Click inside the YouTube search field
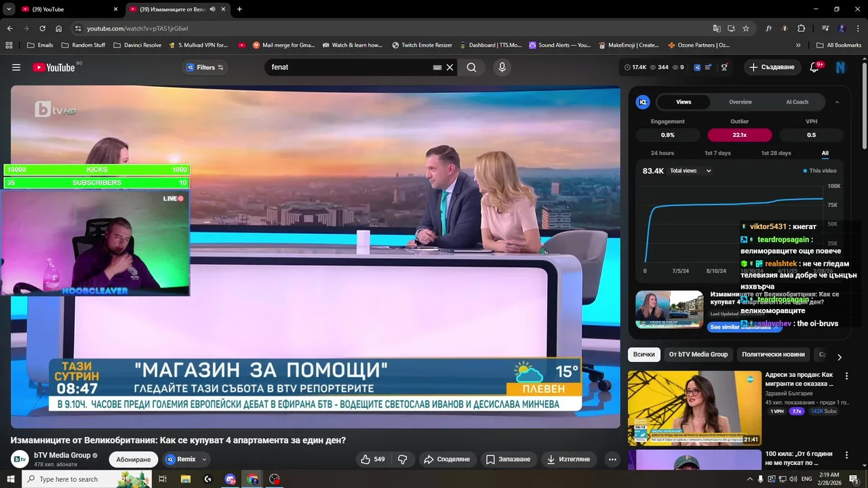The height and width of the screenshot is (488, 868). coord(349,67)
